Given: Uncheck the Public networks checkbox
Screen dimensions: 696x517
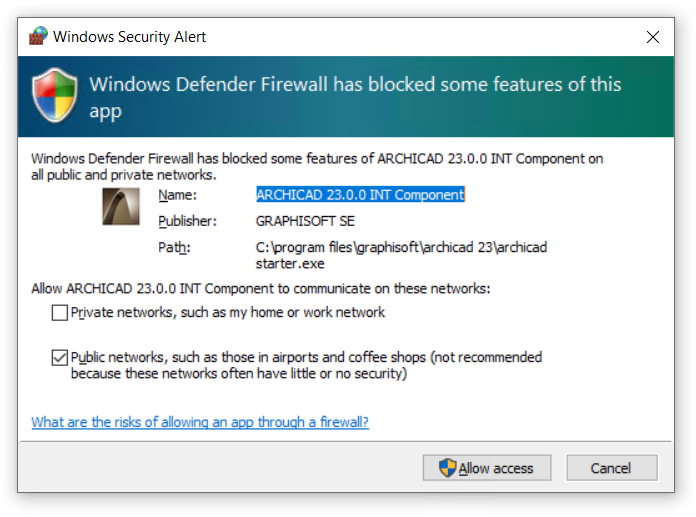Looking at the screenshot, I should [x=60, y=357].
